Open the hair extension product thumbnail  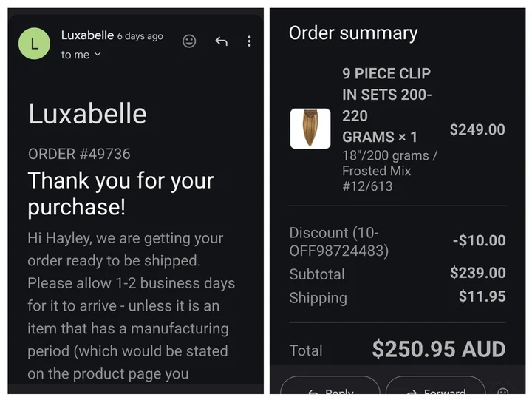point(310,129)
